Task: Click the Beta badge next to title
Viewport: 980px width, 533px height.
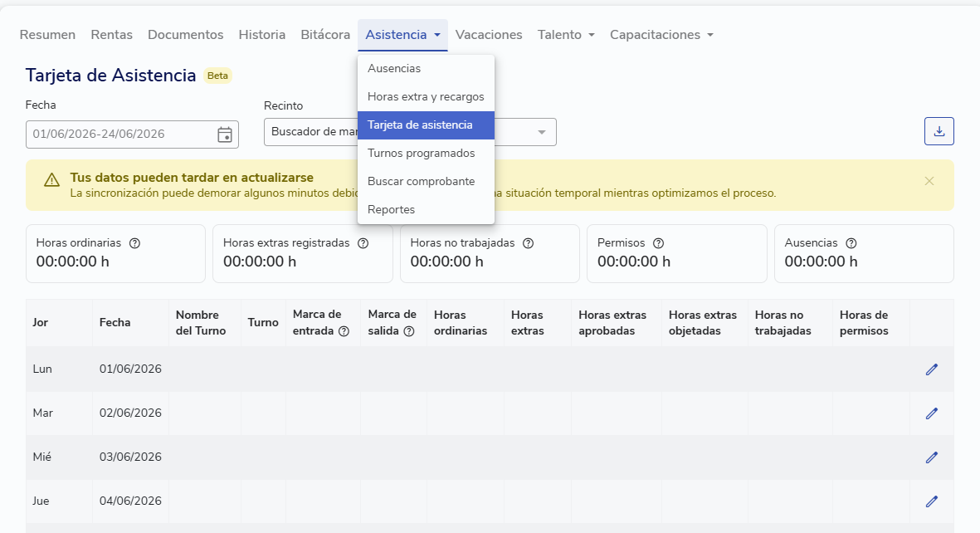Action: tap(217, 76)
